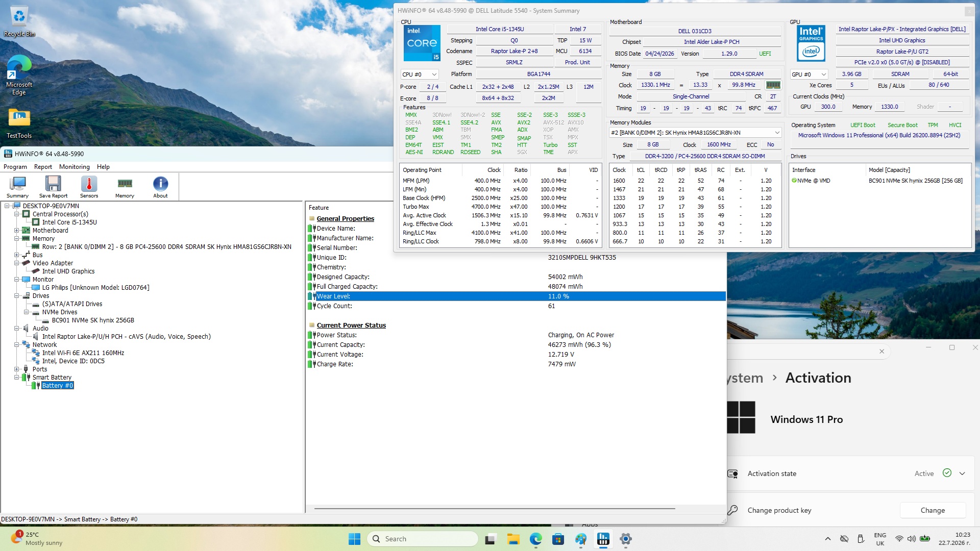Image resolution: width=980 pixels, height=551 pixels.
Task: Click the Change product key button
Action: (x=933, y=510)
